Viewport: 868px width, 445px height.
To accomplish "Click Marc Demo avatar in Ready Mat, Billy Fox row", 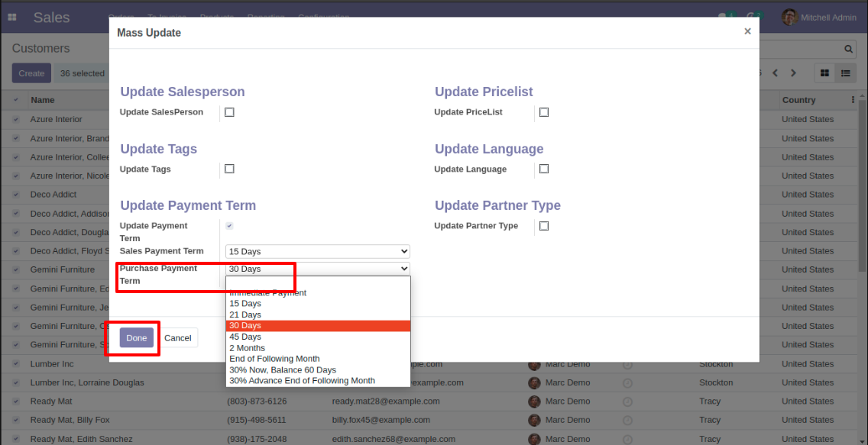I will pyautogui.click(x=534, y=420).
